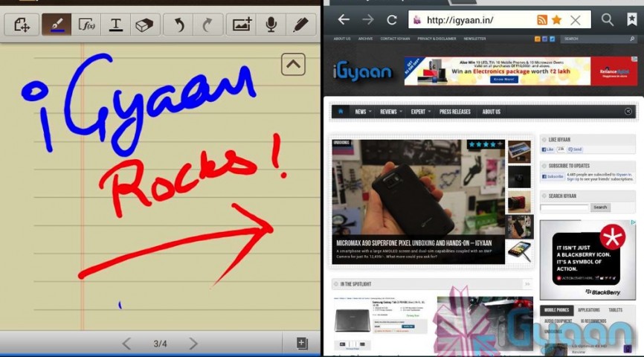Click the website Search button
This screenshot has height=357, width=644.
click(600, 208)
